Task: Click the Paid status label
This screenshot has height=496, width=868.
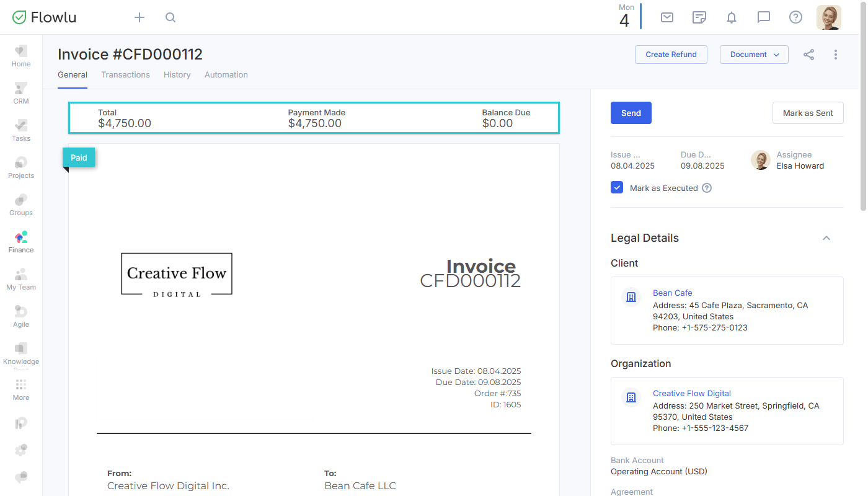Action: (79, 157)
